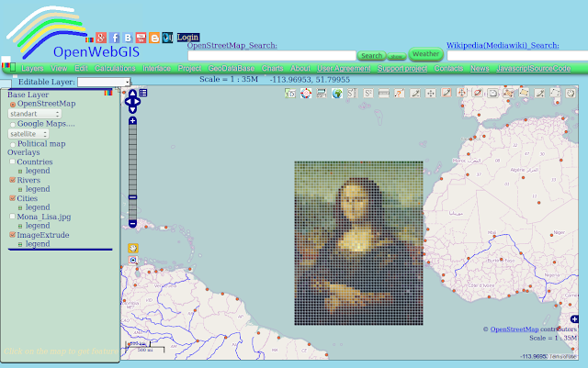
Task: Expand the overview map plus button
Action: [574, 319]
